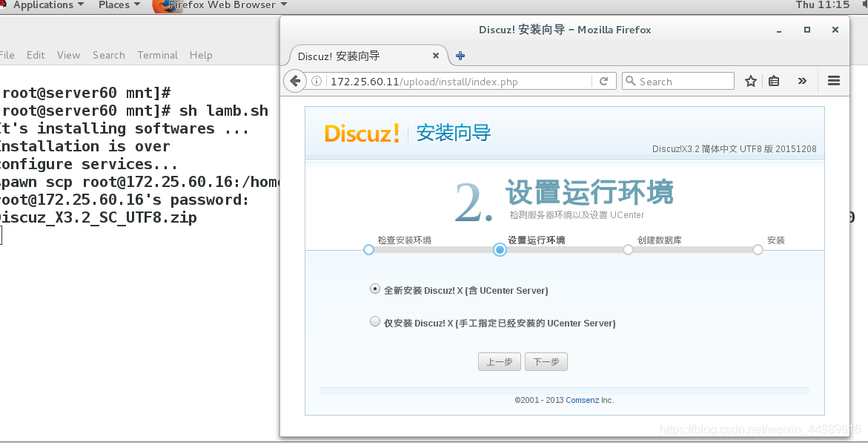868x443 pixels.
Task: Click the 设置运行环境 step marker
Action: (x=500, y=249)
